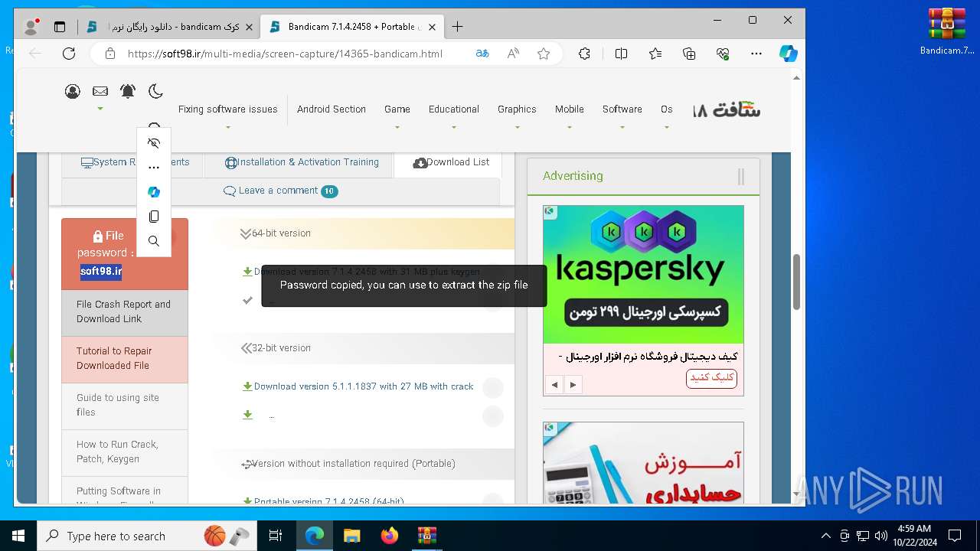Image resolution: width=980 pixels, height=551 pixels.
Task: Expand the Educational dropdown menu
Action: (454, 109)
